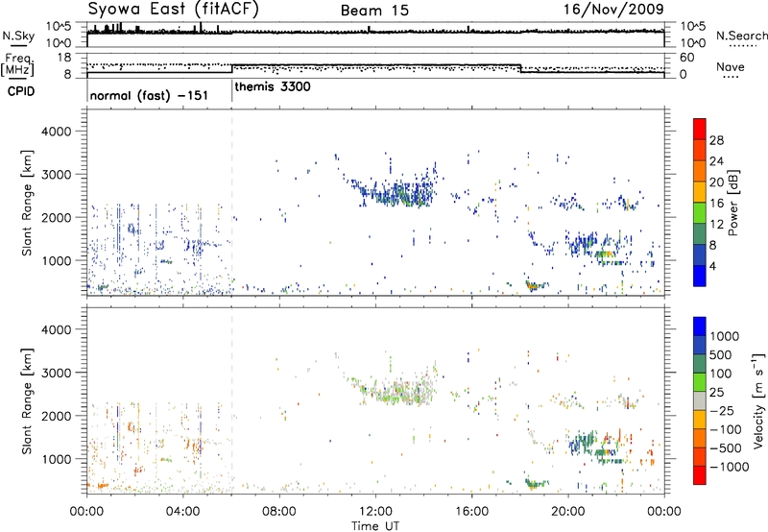
Task: Click the '60' Nave axis tick
Action: pos(686,58)
